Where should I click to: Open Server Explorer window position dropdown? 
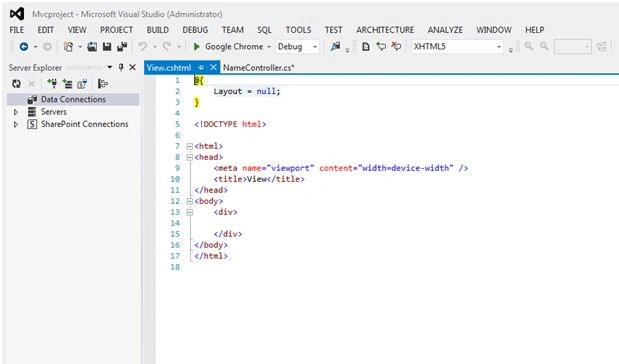click(109, 68)
